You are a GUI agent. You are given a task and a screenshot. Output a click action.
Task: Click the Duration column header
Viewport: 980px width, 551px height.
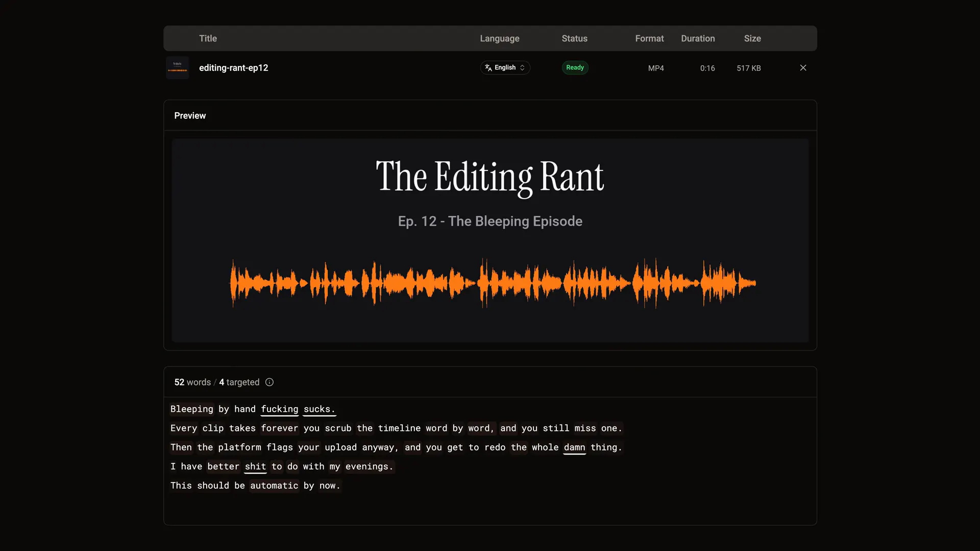[x=698, y=38]
